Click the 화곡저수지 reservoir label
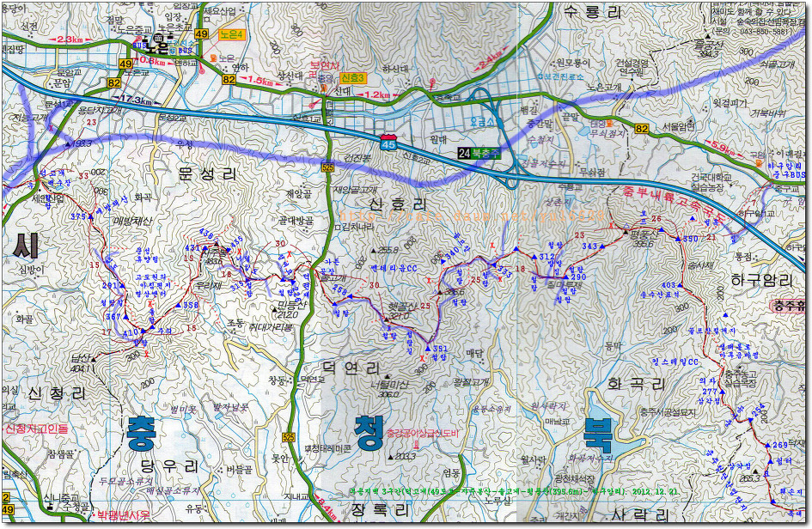This screenshot has width=812, height=529. (x=590, y=458)
